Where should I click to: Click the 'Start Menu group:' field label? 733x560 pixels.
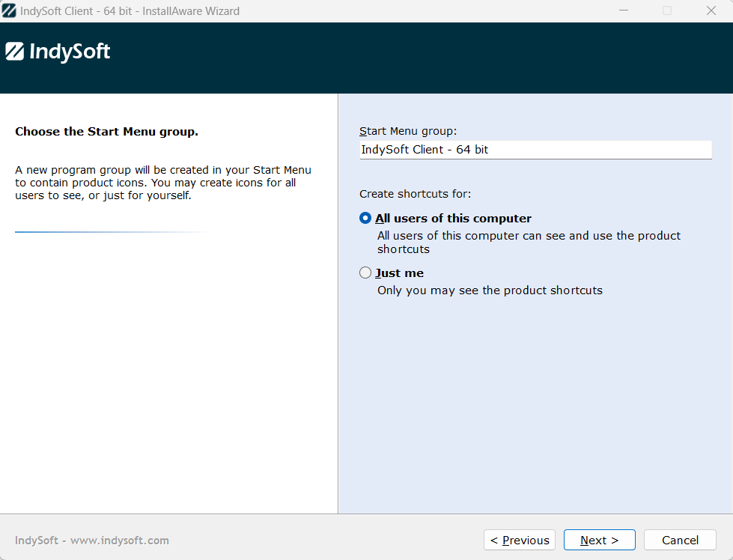pyautogui.click(x=407, y=131)
